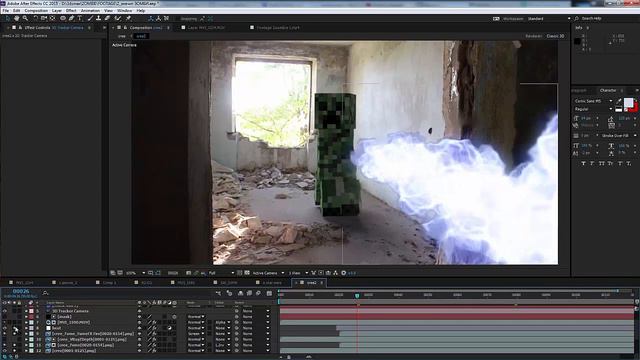This screenshot has height=360, width=640.
Task: Select the Pen tool
Action: pos(71,18)
